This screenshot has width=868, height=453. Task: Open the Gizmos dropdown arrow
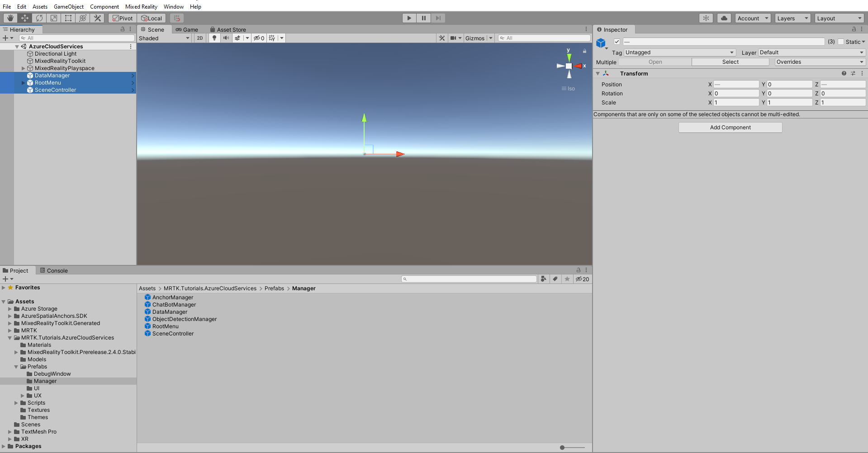click(x=491, y=38)
